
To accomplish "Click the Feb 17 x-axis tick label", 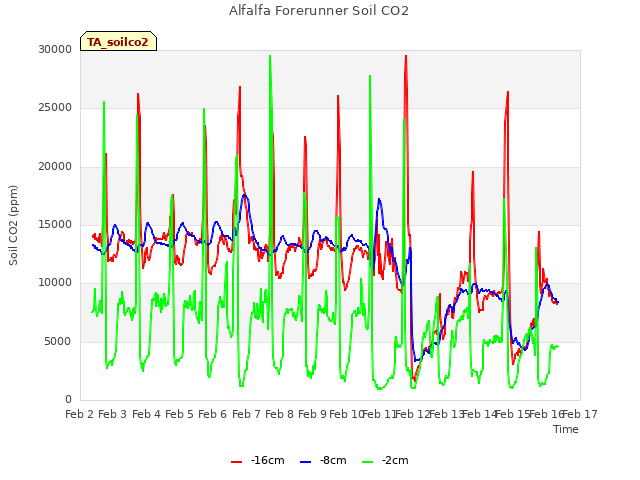I will (x=580, y=414).
